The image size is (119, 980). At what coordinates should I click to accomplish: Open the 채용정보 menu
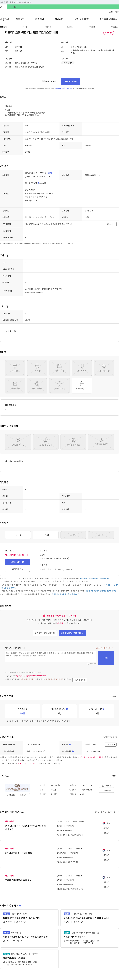[x=20, y=19]
